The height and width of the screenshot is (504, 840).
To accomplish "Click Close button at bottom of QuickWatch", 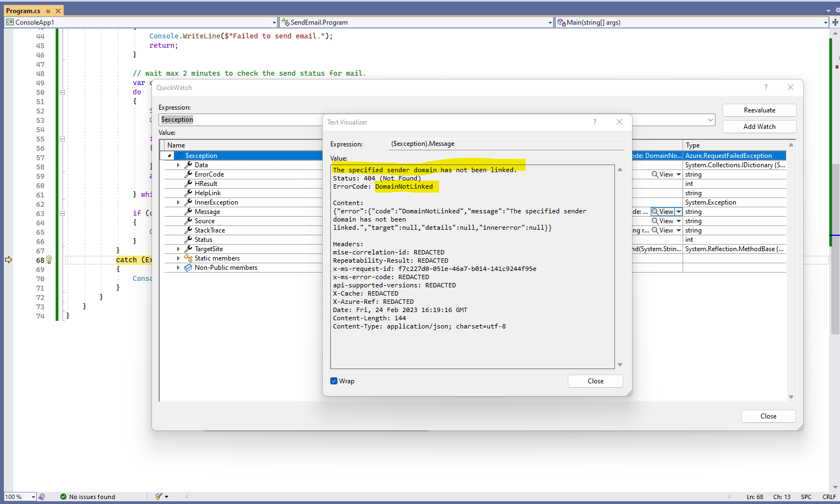I will [x=768, y=416].
